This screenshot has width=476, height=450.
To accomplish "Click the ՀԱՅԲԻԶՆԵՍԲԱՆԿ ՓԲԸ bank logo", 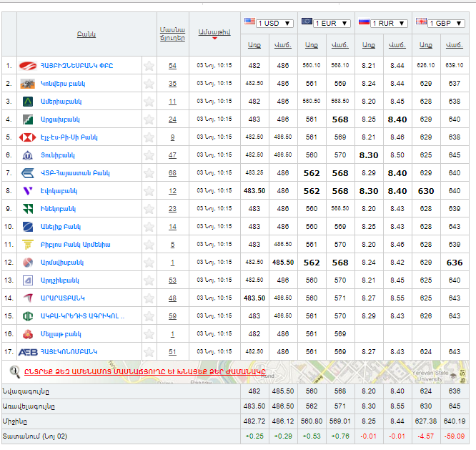I will [x=28, y=66].
